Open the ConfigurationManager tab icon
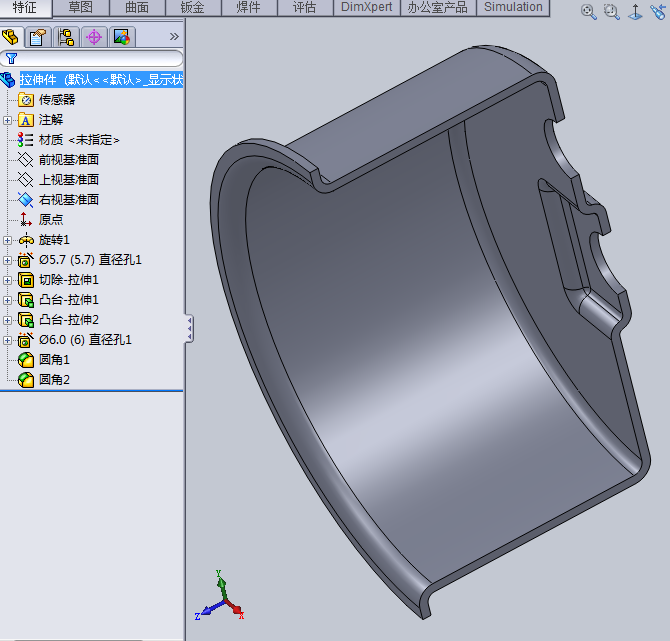Viewport: 670px width, 641px height. point(66,37)
